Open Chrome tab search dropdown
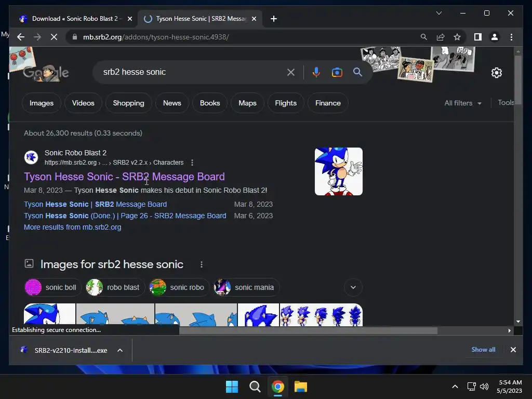 click(x=438, y=13)
